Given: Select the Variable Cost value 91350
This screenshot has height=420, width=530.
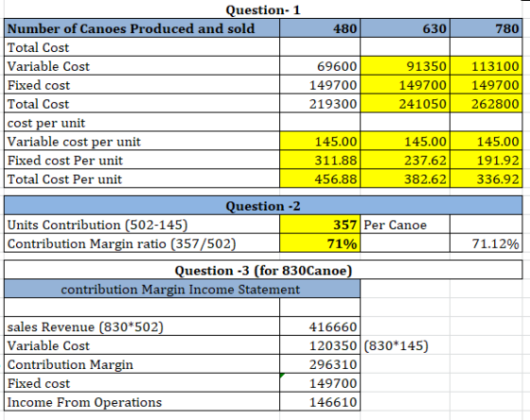Looking at the screenshot, I should click(x=405, y=65).
